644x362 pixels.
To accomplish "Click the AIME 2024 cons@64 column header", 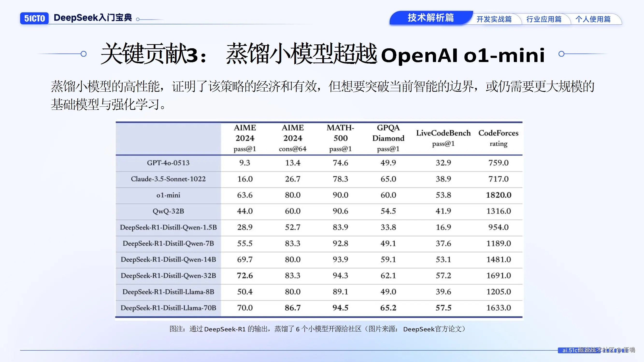I will (x=293, y=138).
